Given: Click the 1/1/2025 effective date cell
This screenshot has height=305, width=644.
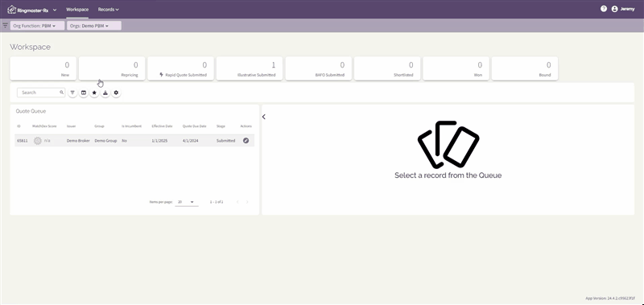Looking at the screenshot, I should click(159, 140).
